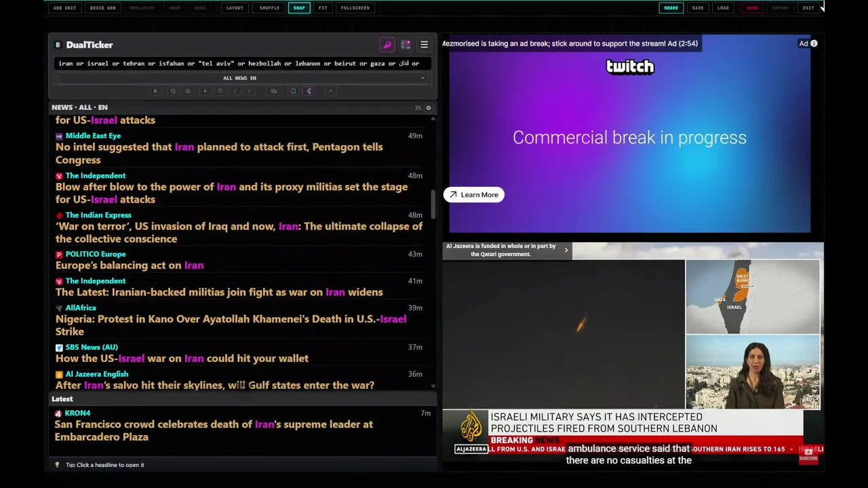
Task: Click the LOAD button
Action: (x=723, y=8)
